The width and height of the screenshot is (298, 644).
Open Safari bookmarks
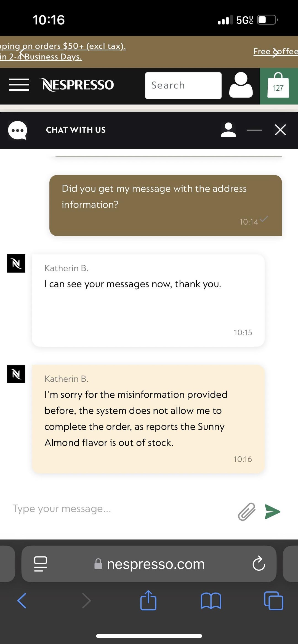pos(211,601)
